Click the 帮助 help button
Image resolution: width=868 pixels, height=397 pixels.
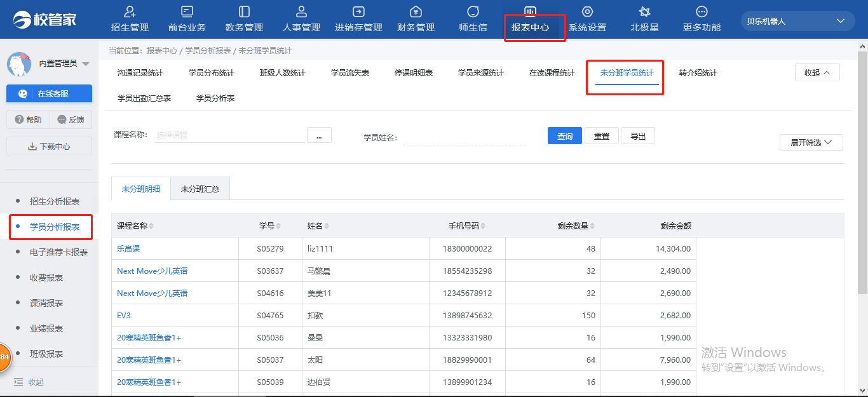pyautogui.click(x=28, y=119)
